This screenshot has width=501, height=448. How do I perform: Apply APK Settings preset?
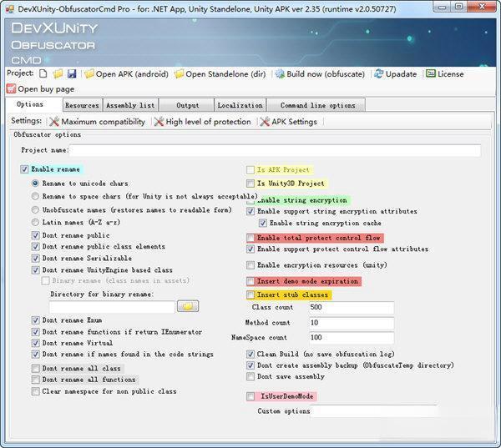click(289, 122)
